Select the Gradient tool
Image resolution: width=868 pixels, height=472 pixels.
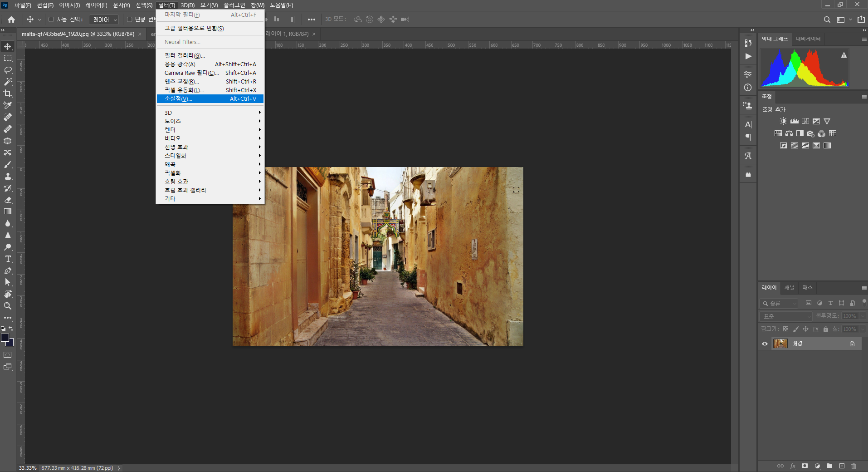[8, 211]
